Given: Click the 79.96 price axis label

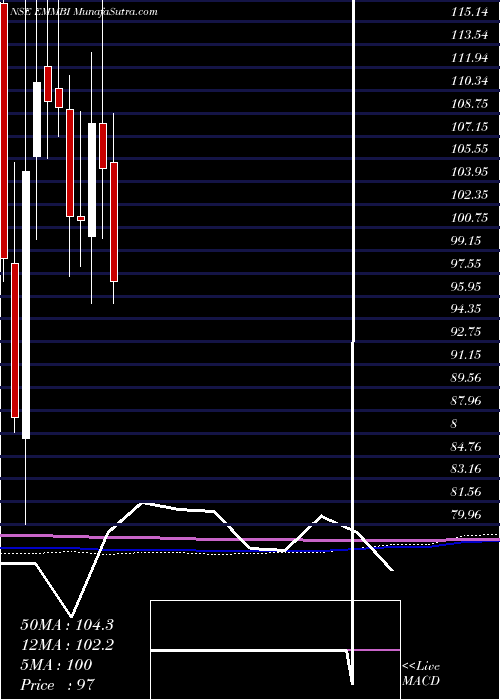Looking at the screenshot, I should (x=466, y=516).
